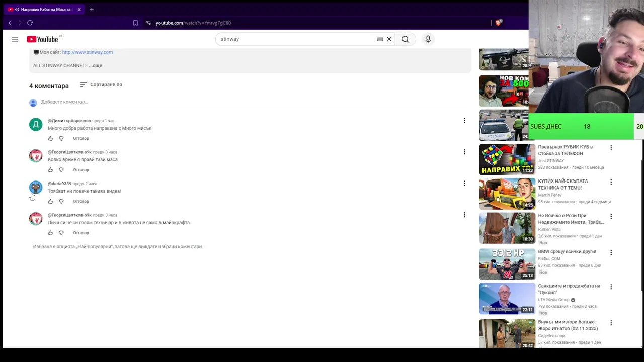Start voice search with microphone icon

(428, 39)
